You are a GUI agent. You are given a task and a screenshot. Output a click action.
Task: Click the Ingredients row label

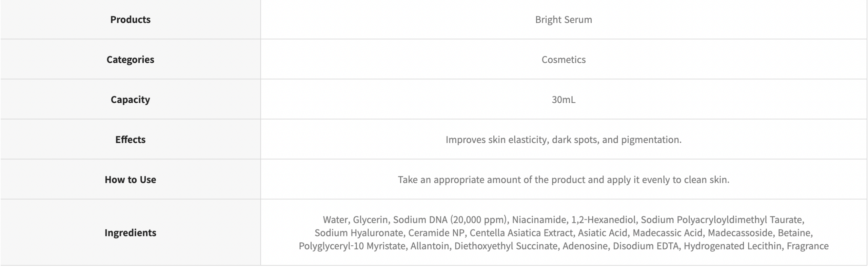pyautogui.click(x=130, y=233)
